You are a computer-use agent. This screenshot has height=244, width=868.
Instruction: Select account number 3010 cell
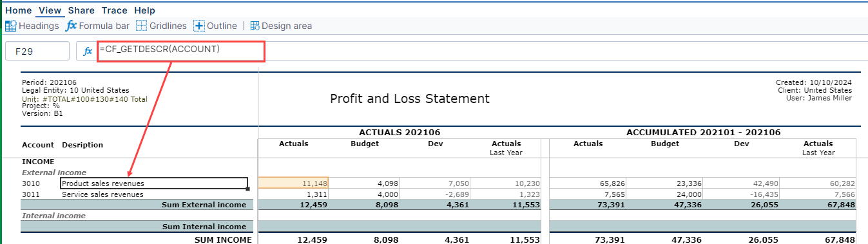31,183
